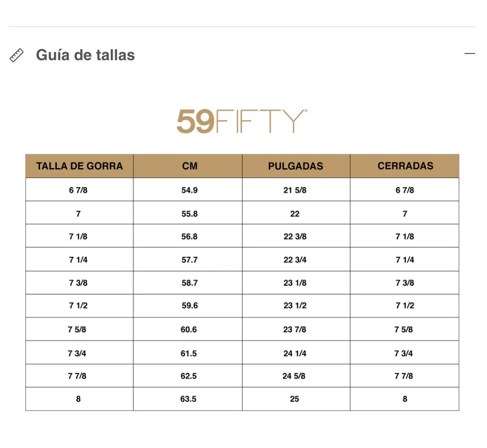Click the ruler icon beside Guía de tallas
Screen dimensions: 487x448
point(17,55)
